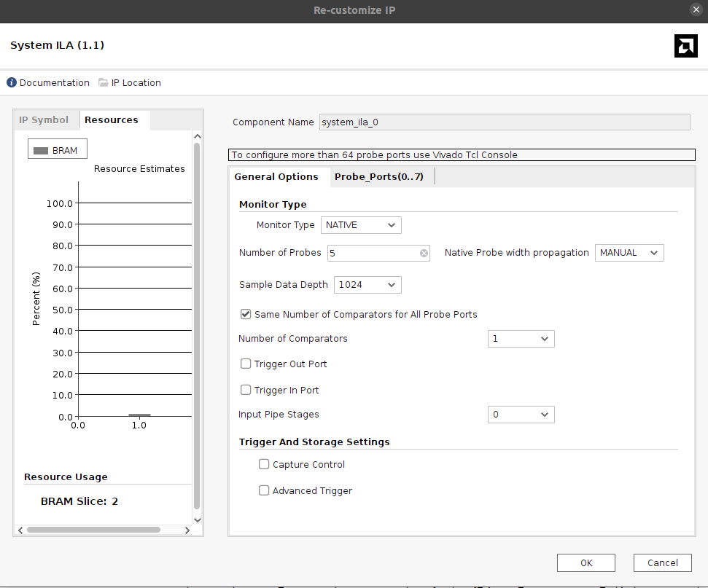Screen dimensions: 708x588
Task: Click the 'System ILA (1.1)' title text
Action: click(58, 45)
